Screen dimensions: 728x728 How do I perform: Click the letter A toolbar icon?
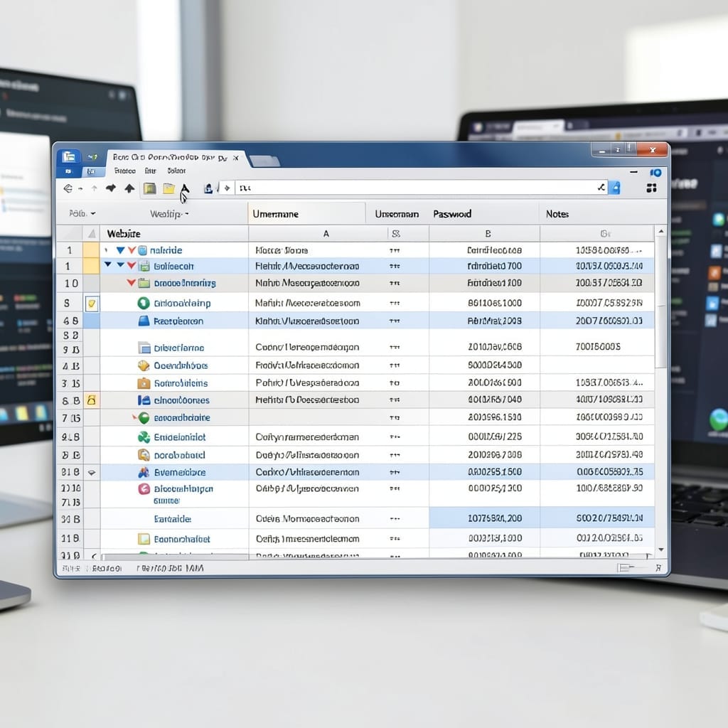(185, 188)
